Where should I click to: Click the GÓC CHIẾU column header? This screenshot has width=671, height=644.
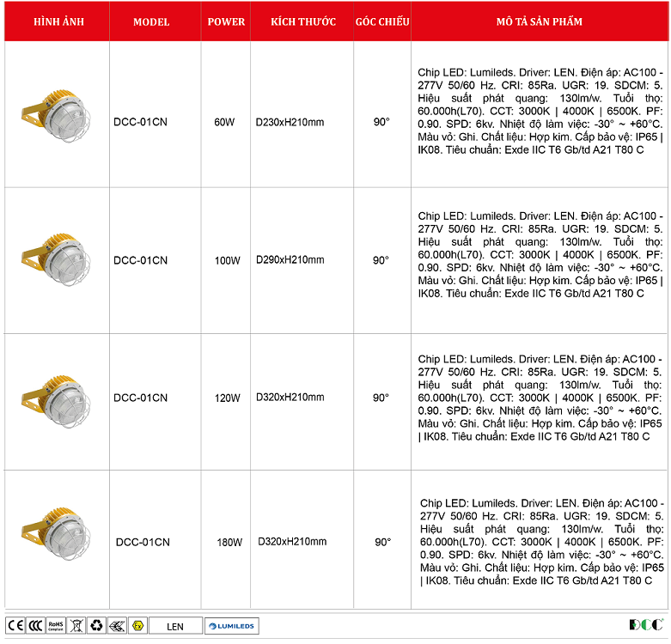[x=381, y=21]
